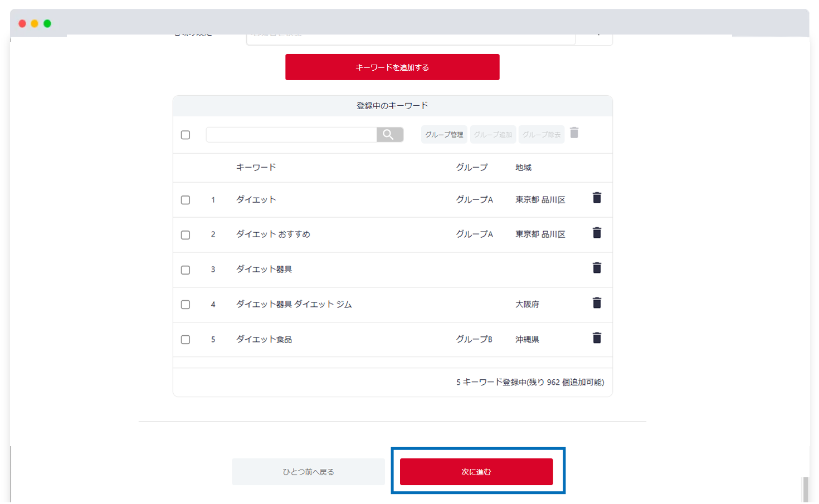
Task: Delete keyword ダイエット器具 via trash icon
Action: click(597, 268)
